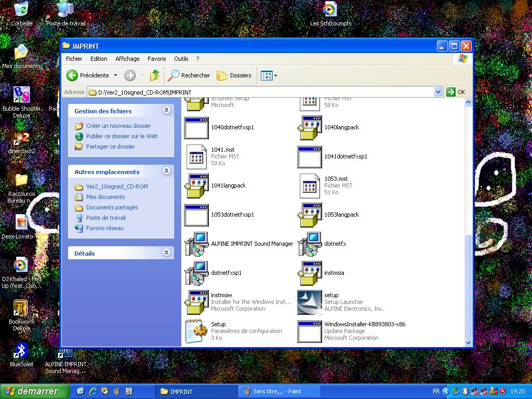Click the Créer un nouveau dossier link

pyautogui.click(x=118, y=126)
